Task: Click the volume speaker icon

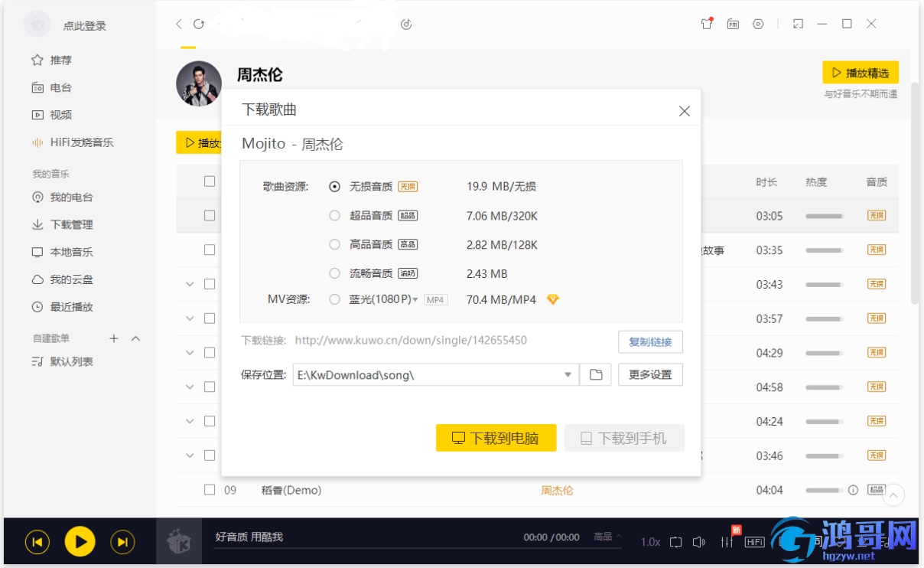Action: click(698, 542)
